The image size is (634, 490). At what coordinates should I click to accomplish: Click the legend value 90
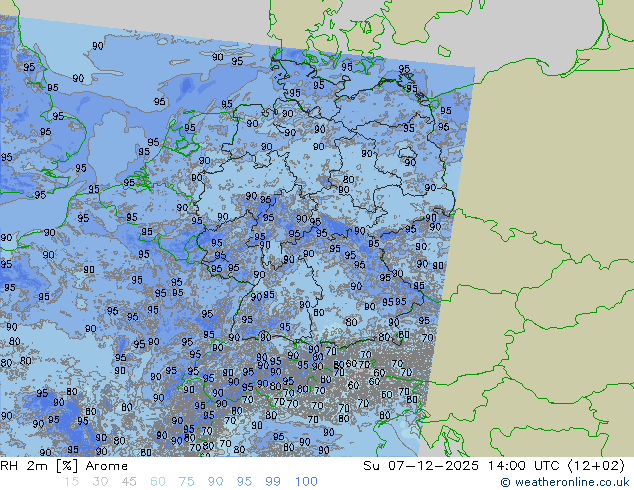pyautogui.click(x=215, y=482)
